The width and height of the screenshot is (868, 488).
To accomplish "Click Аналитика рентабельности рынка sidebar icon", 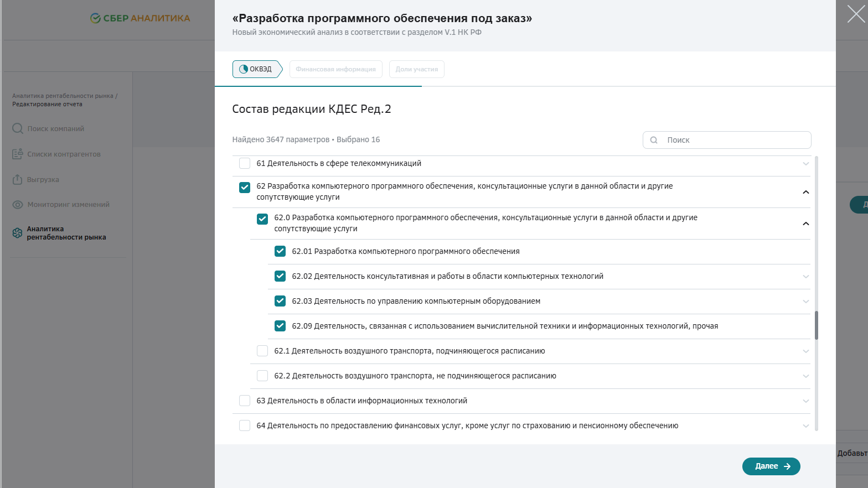I will (18, 233).
